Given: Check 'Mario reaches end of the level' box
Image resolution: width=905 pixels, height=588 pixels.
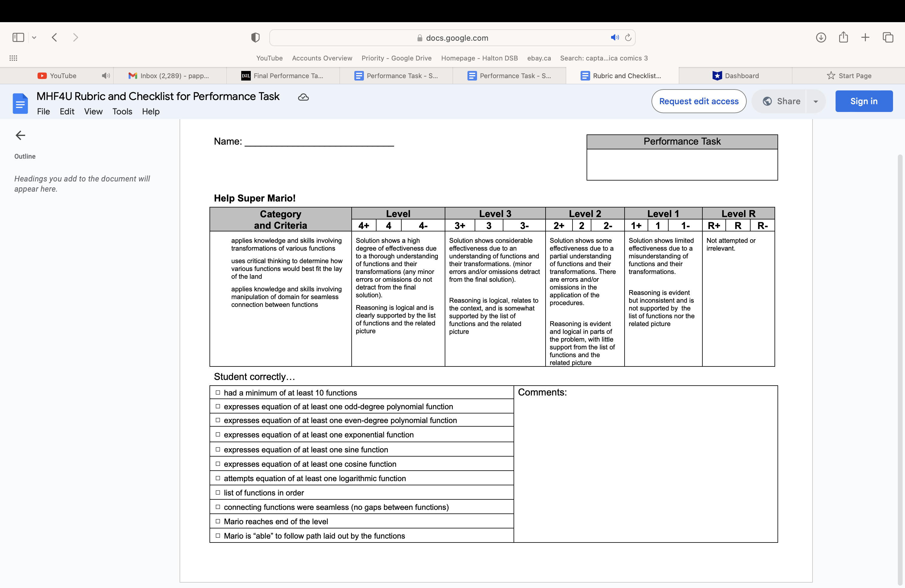Looking at the screenshot, I should pyautogui.click(x=218, y=522).
